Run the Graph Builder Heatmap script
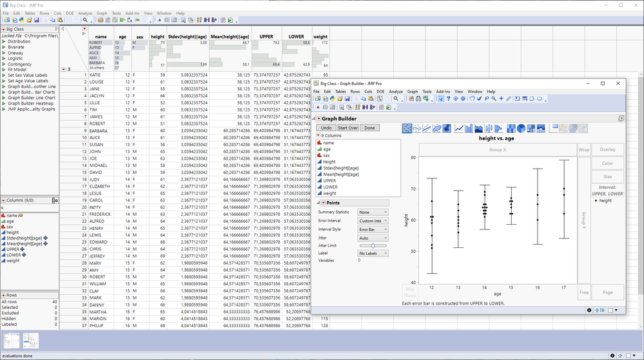 [x=4, y=104]
